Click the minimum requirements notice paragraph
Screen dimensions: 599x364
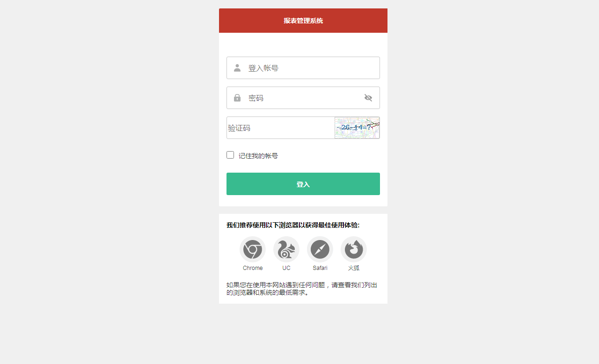tap(302, 289)
